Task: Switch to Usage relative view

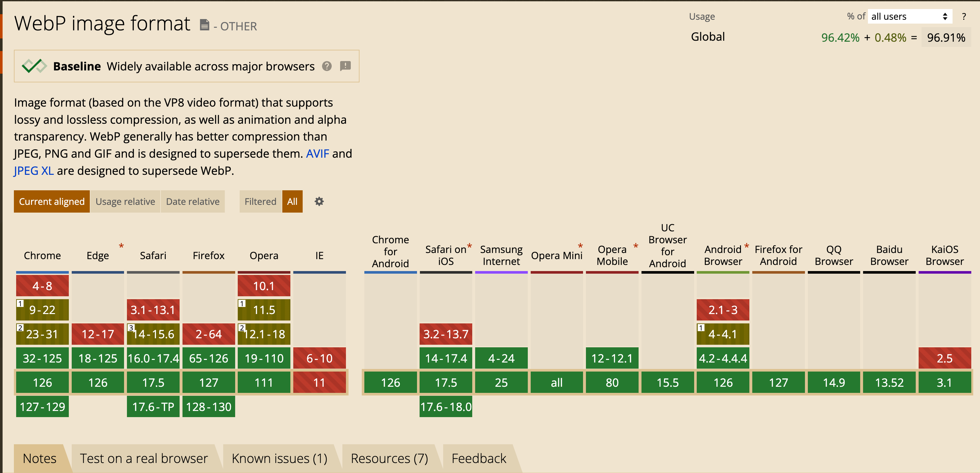Action: pyautogui.click(x=125, y=201)
